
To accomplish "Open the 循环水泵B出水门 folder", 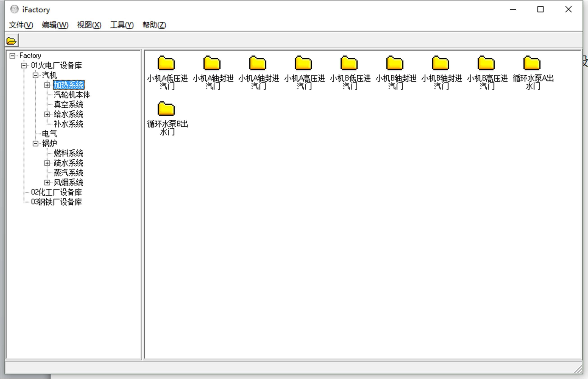I will tap(166, 109).
